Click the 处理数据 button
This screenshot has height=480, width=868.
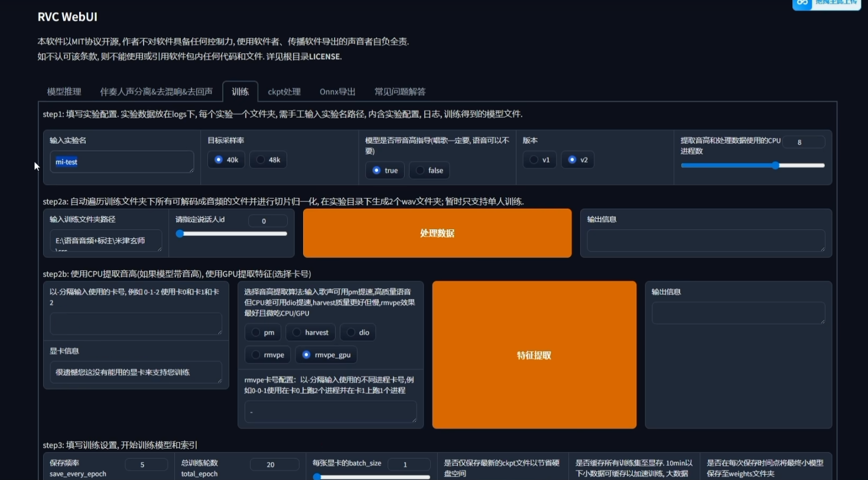(437, 233)
